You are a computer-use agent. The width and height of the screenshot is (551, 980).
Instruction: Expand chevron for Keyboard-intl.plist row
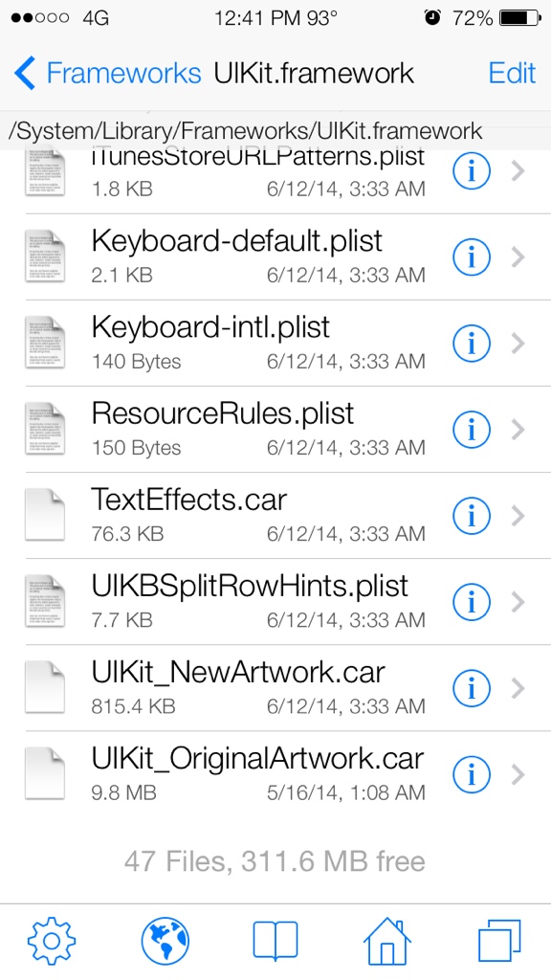pos(518,344)
